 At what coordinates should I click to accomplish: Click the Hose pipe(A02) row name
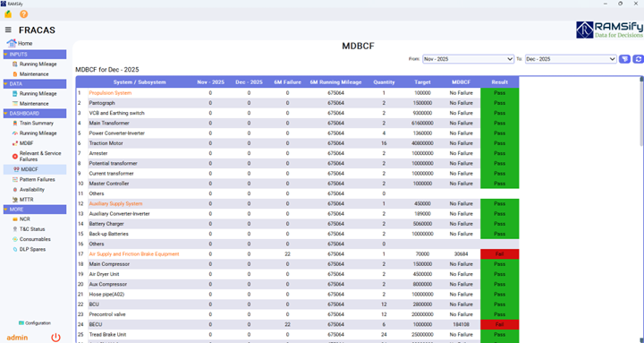106,295
